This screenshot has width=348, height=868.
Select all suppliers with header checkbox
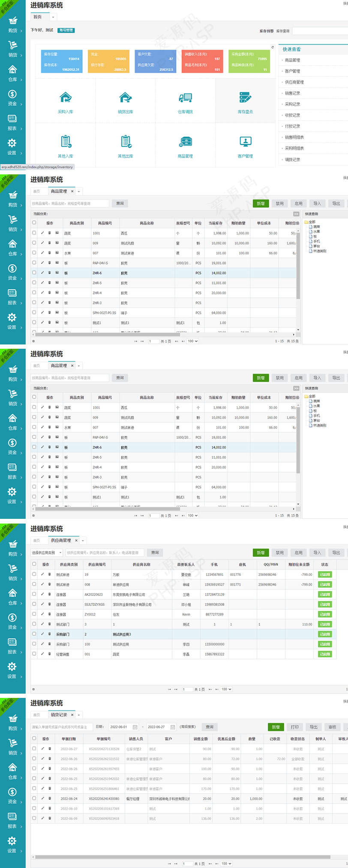(34, 564)
